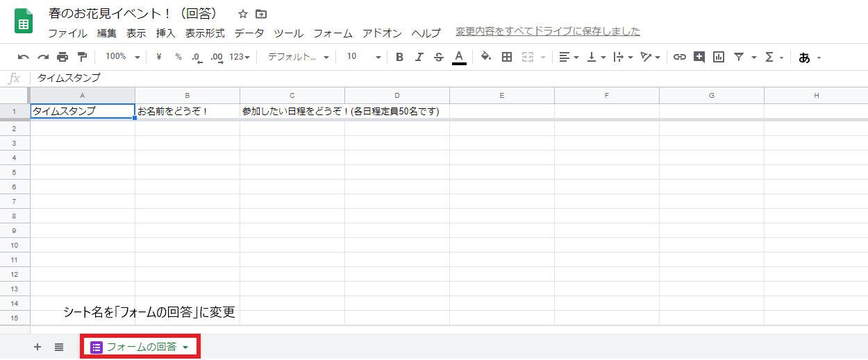Open text wrapping options
Viewport: 868px width, 360px height.
tap(623, 57)
